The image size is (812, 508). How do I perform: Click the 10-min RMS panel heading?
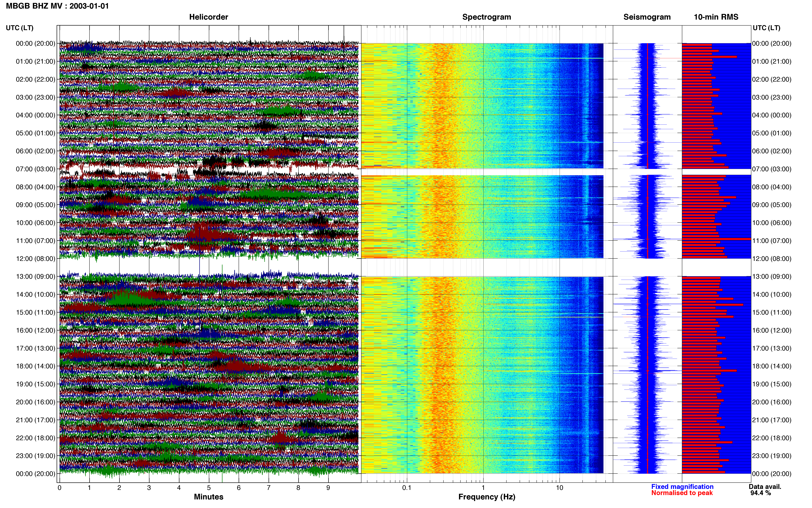pos(716,17)
